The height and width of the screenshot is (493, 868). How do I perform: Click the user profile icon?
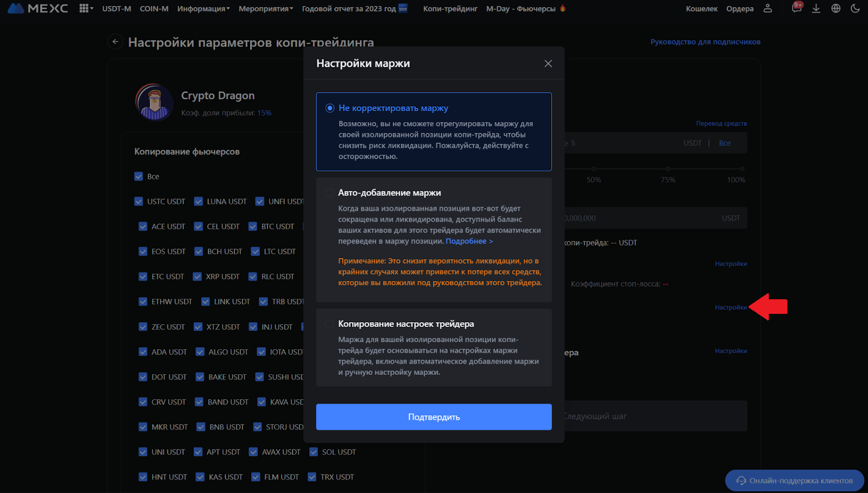(x=768, y=9)
